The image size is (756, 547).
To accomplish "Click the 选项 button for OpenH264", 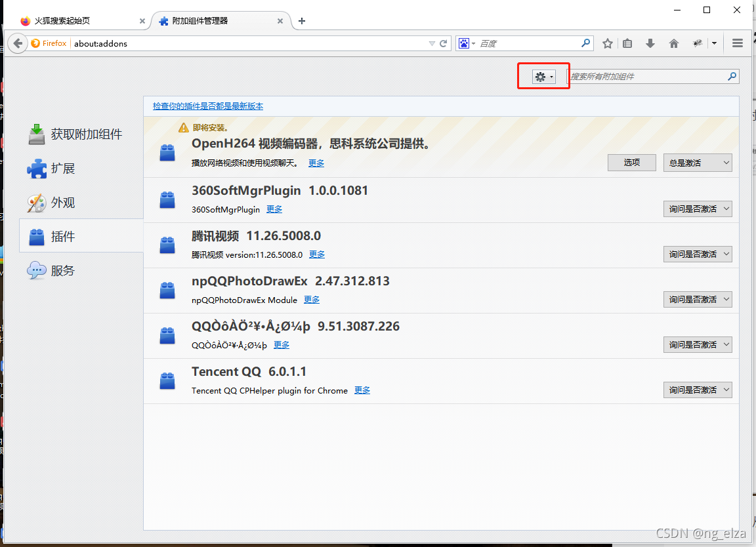I will click(631, 163).
